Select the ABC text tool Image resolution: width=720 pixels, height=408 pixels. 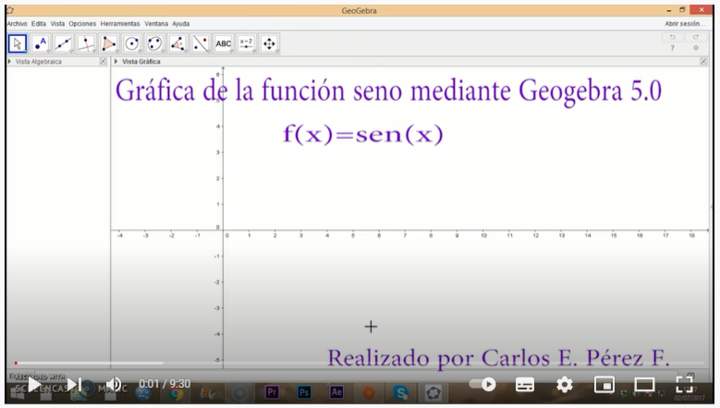223,43
